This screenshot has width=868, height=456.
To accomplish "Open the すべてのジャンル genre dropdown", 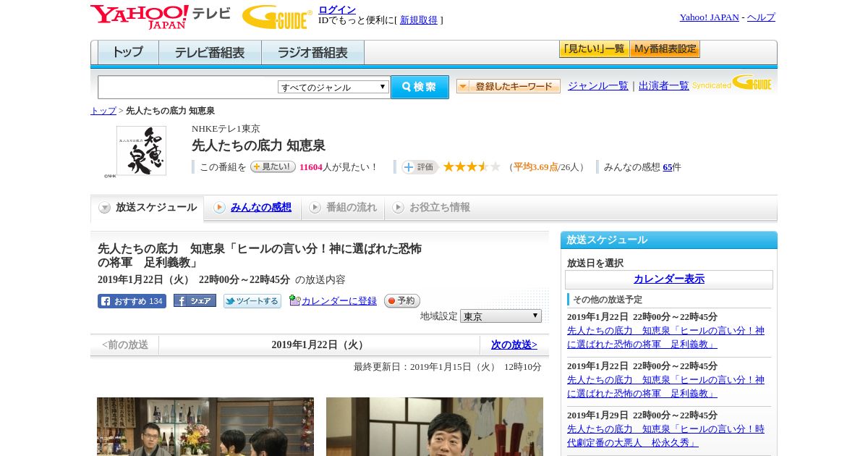I will (x=333, y=87).
